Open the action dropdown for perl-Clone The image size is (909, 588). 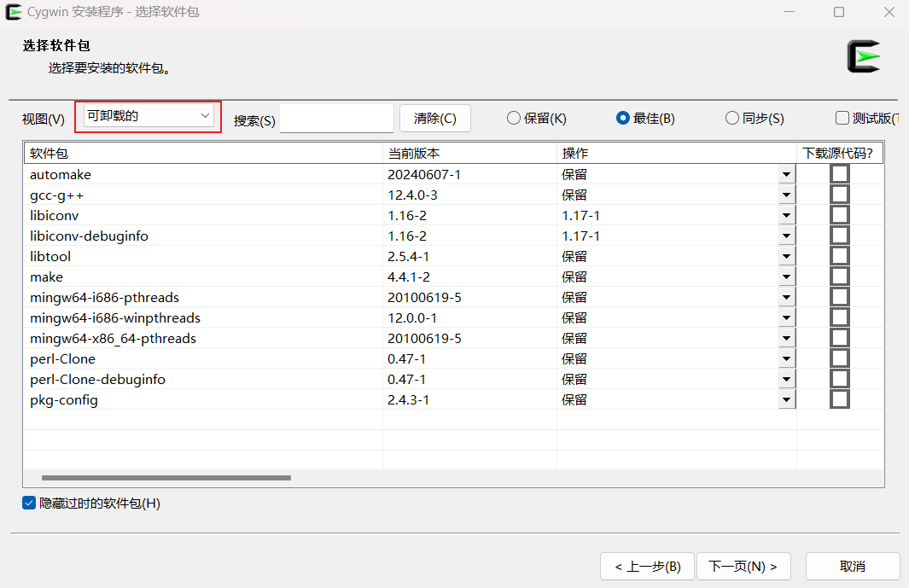[787, 359]
